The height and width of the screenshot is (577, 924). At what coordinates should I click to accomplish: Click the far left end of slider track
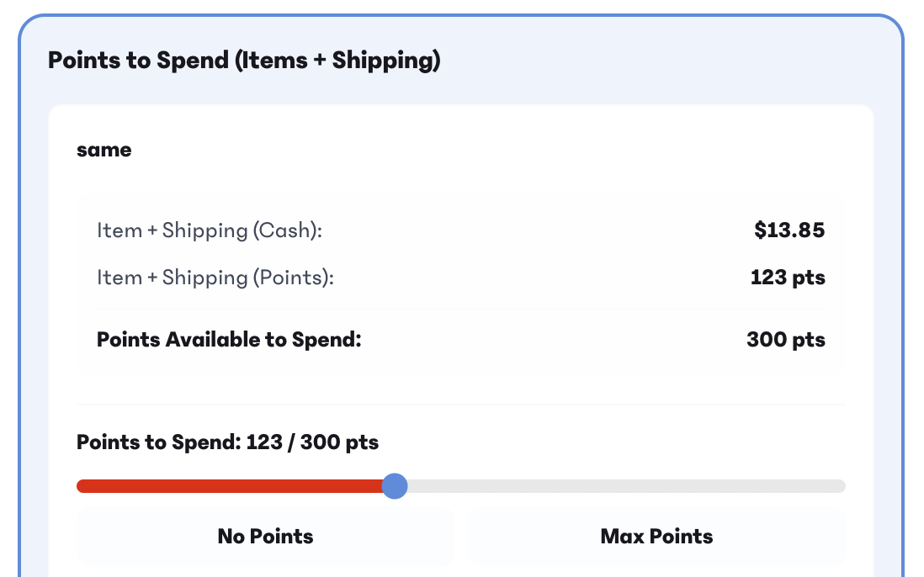82,486
